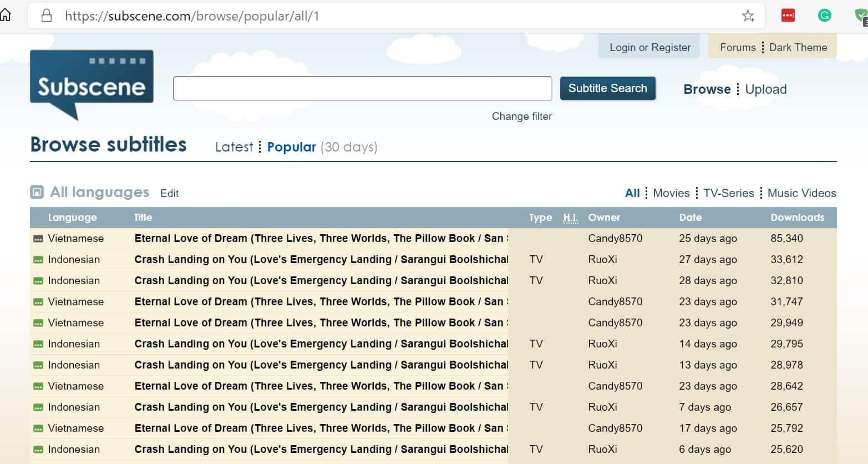This screenshot has width=868, height=464.
Task: Click the green icon in the 29,795 downloads row
Action: click(38, 344)
